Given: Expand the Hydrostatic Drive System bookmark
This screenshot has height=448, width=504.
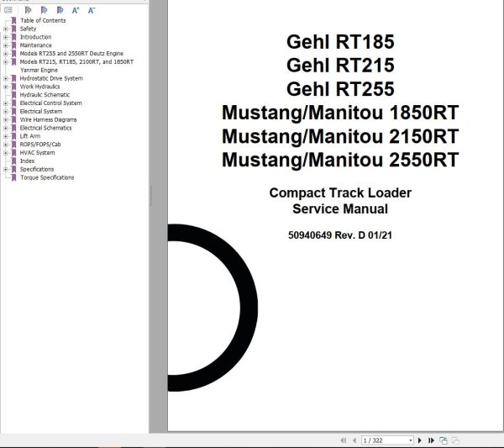Looking at the screenshot, I should tap(6, 78).
